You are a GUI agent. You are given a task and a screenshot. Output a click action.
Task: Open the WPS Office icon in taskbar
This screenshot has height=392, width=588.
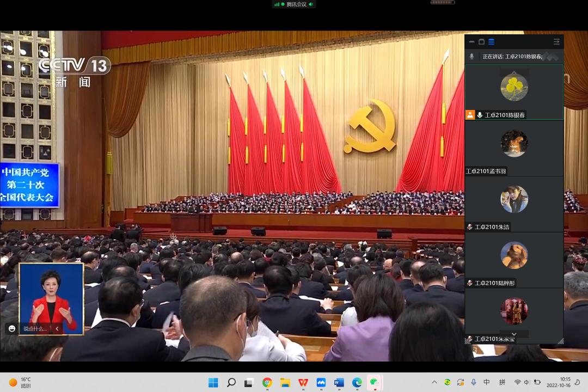coord(303,382)
